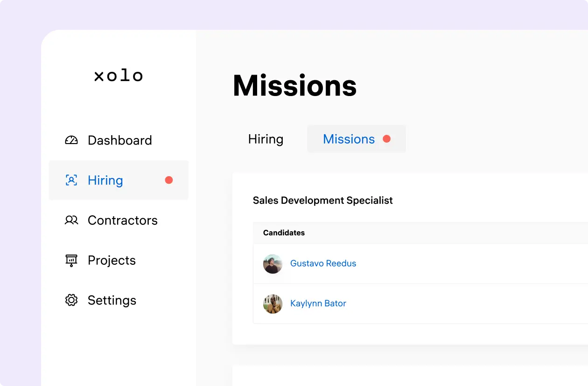Open Settings via the gear icon
Image resolution: width=588 pixels, height=386 pixels.
[71, 300]
